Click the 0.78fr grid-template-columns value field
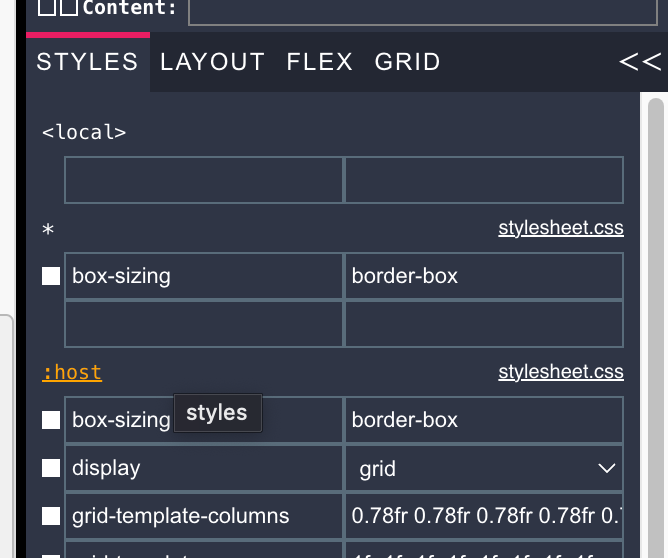Screen dimensions: 668x558 [484, 516]
